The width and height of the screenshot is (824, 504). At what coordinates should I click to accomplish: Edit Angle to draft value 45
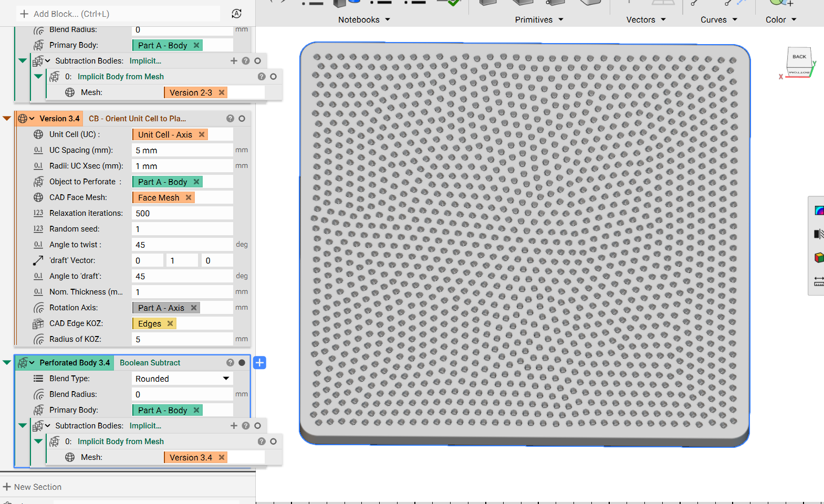(x=182, y=276)
